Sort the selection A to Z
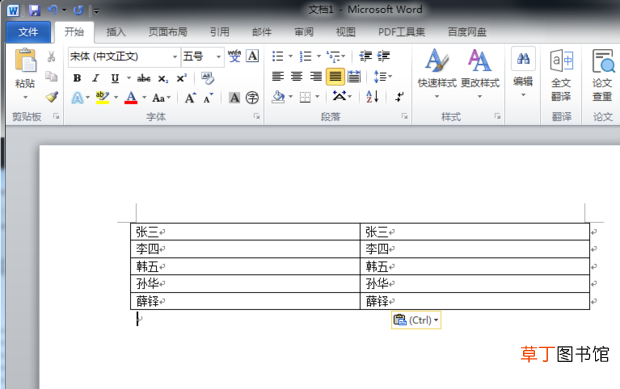The width and height of the screenshot is (620, 389). tap(372, 96)
